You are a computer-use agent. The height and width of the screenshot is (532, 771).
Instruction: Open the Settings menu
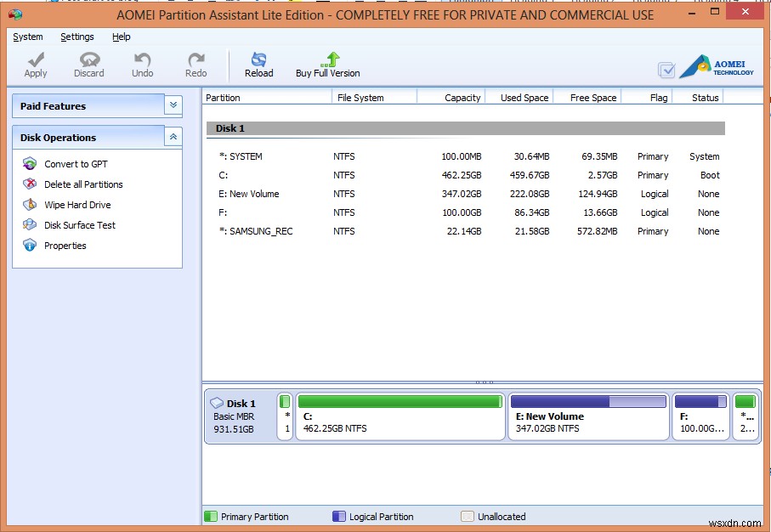click(x=77, y=37)
